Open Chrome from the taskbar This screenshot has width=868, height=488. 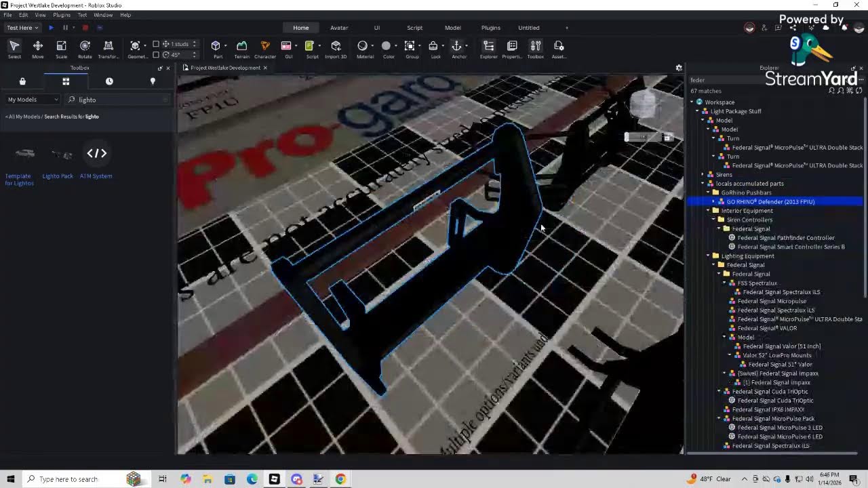pyautogui.click(x=340, y=479)
